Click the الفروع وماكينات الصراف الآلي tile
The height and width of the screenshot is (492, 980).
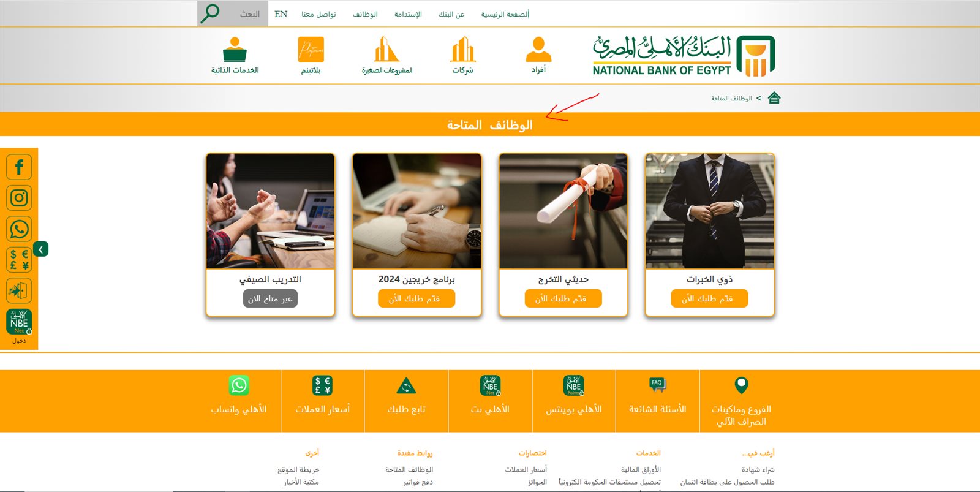pyautogui.click(x=741, y=401)
